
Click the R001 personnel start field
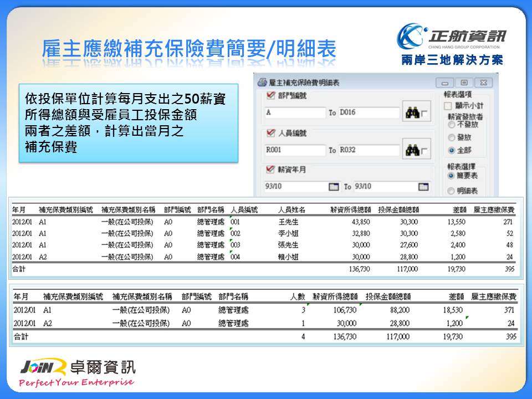pyautogui.click(x=295, y=150)
